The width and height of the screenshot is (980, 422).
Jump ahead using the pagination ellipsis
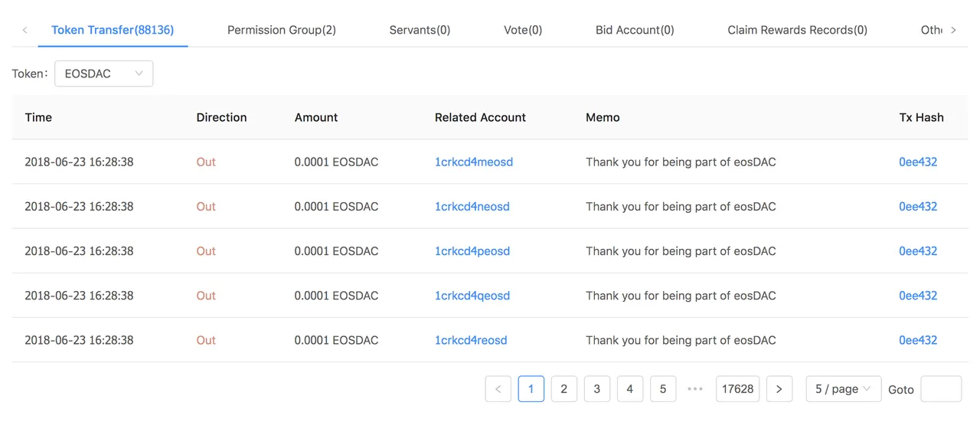pyautogui.click(x=695, y=389)
